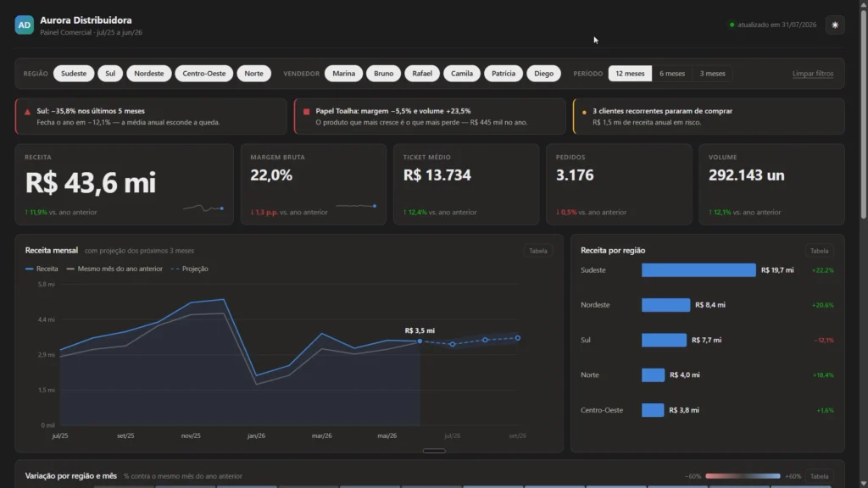
Task: Open the Sul −35,8% alert card
Action: tap(151, 117)
